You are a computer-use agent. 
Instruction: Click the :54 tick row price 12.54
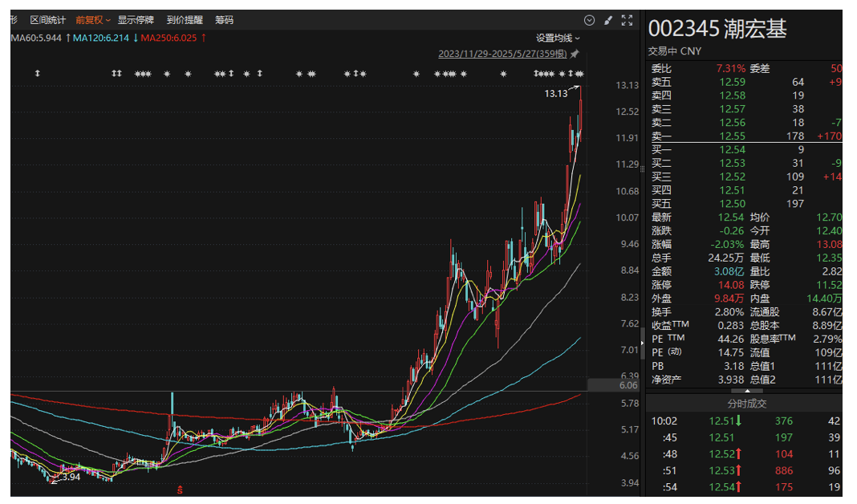[721, 487]
